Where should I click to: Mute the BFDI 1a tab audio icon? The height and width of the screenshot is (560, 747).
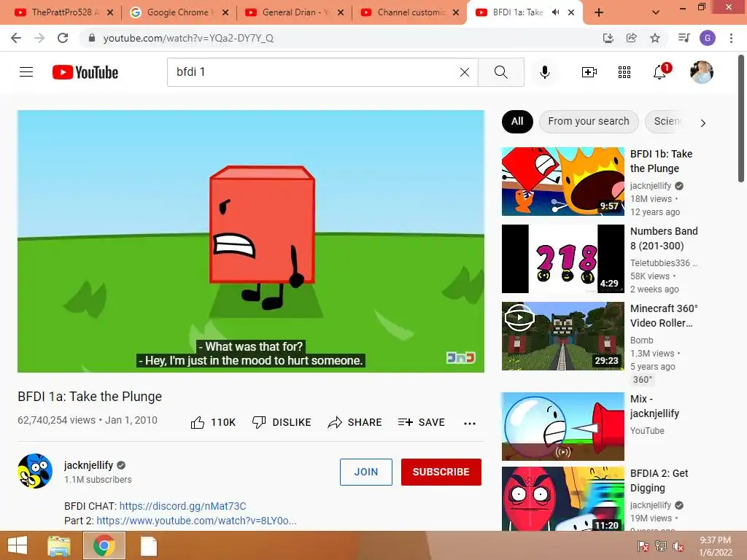[x=555, y=12]
